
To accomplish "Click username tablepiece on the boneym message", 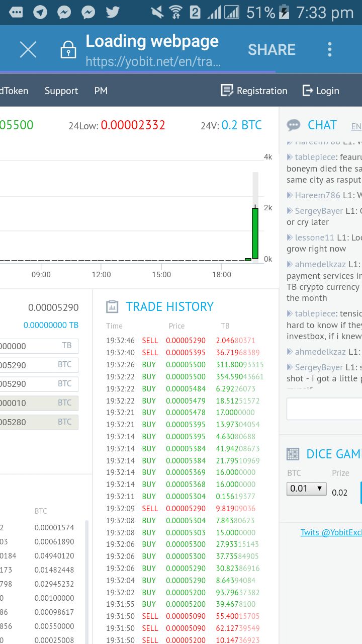I will [x=316, y=157].
